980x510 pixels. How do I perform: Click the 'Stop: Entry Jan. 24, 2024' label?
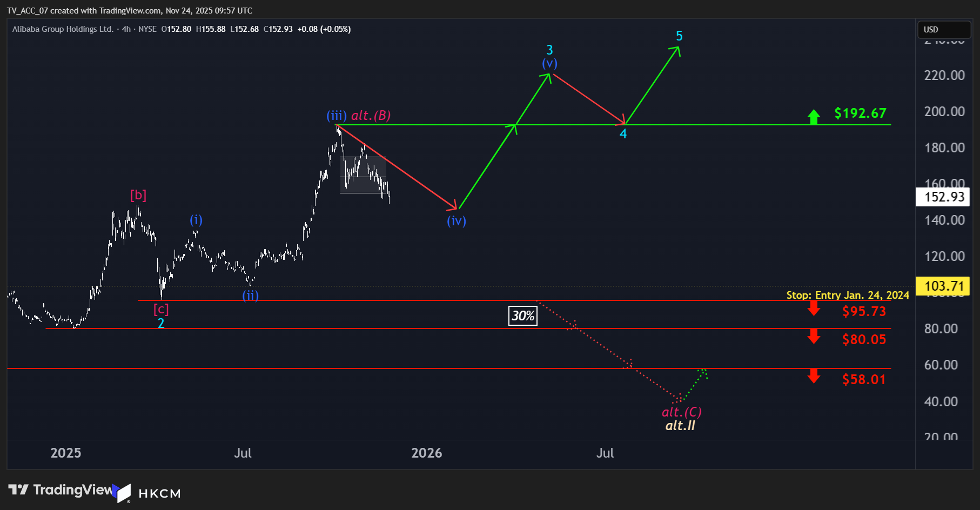coord(848,295)
